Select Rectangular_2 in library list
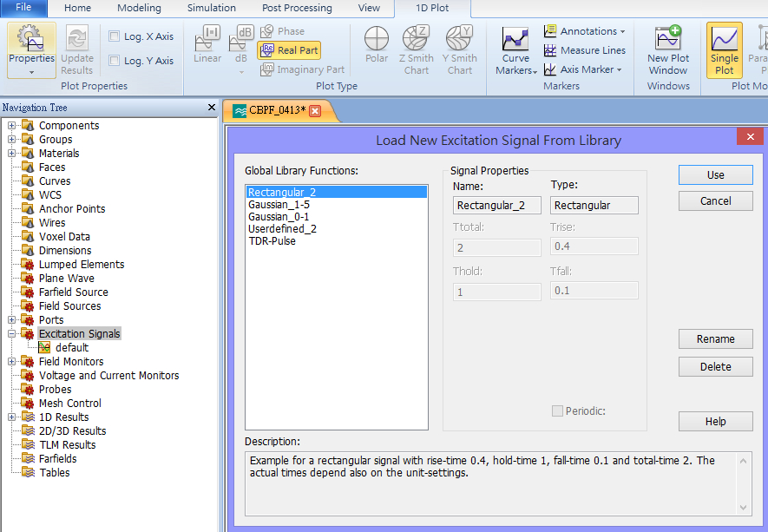The width and height of the screenshot is (768, 532). (x=337, y=192)
